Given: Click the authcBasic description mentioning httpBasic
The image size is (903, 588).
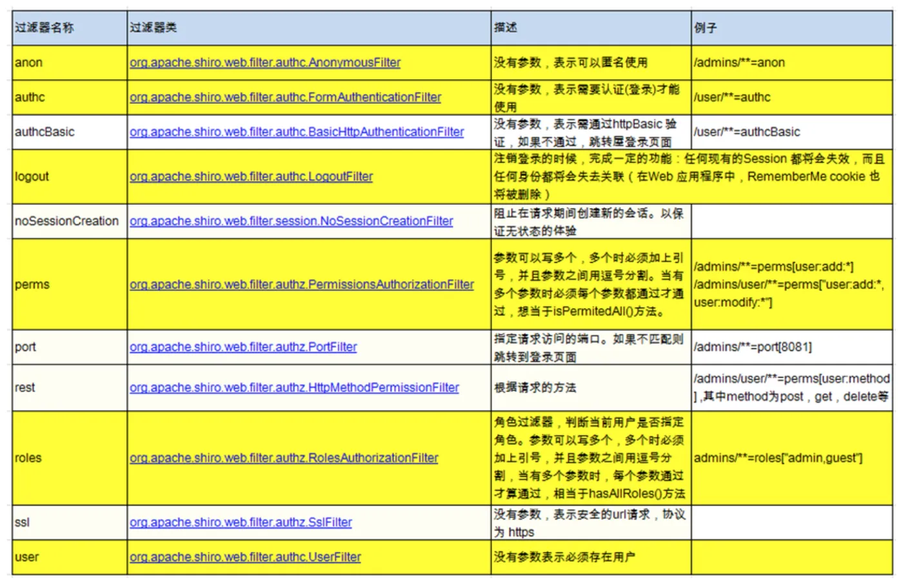Looking at the screenshot, I should pyautogui.click(x=591, y=132).
